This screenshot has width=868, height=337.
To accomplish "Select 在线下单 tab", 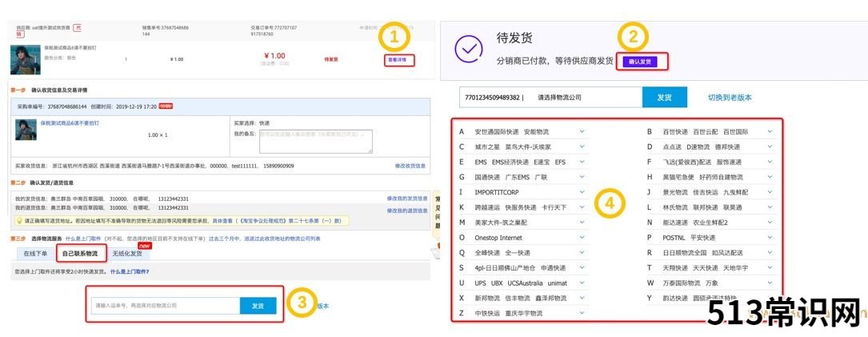I will click(x=35, y=254).
